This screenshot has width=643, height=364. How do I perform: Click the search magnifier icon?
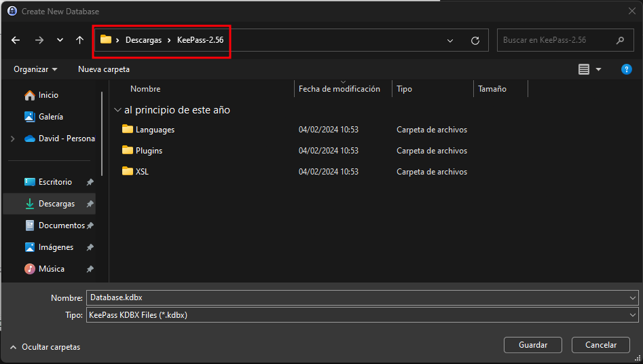click(620, 40)
